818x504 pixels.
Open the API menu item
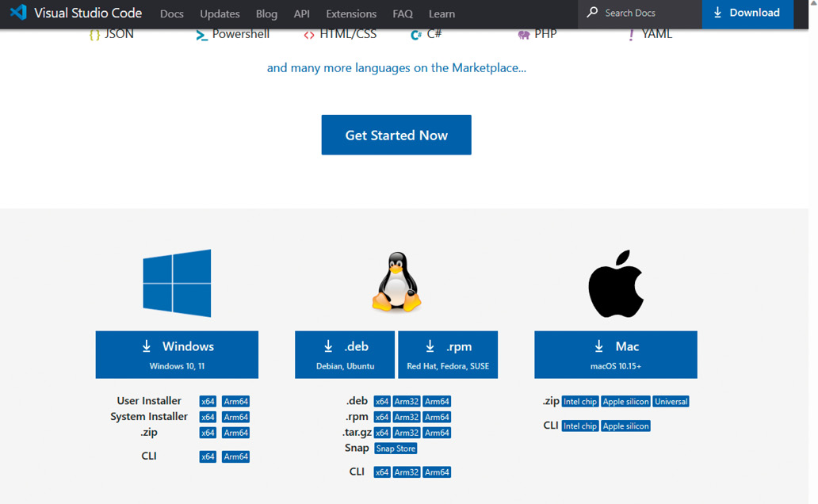tap(301, 14)
